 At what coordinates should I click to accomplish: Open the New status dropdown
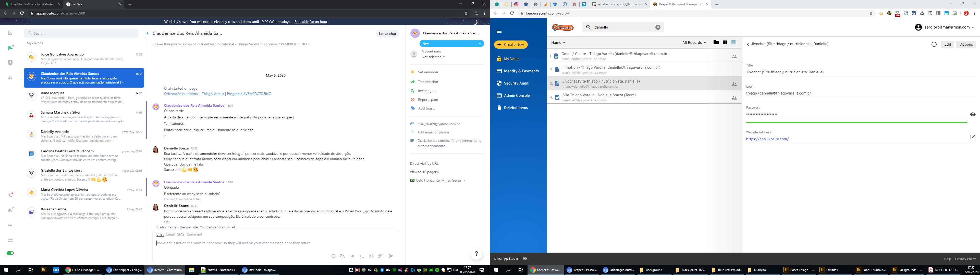(451, 44)
